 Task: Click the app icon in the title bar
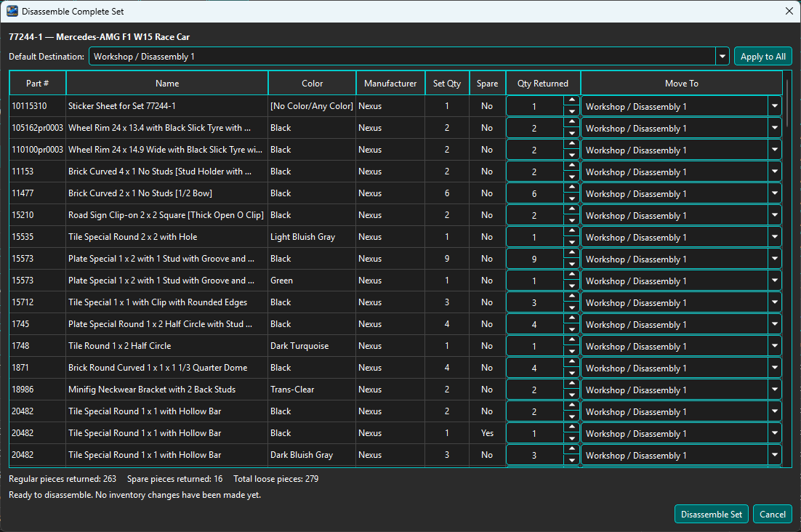click(12, 11)
